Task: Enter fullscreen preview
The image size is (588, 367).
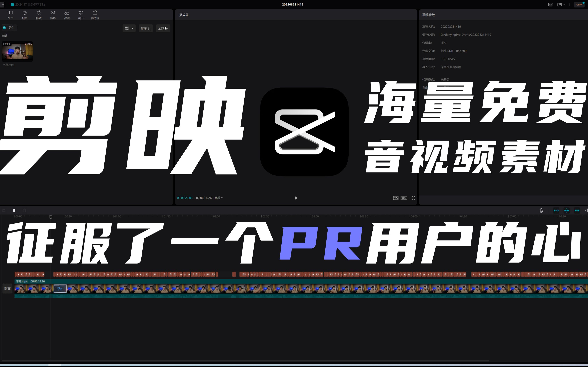Action: pyautogui.click(x=413, y=198)
